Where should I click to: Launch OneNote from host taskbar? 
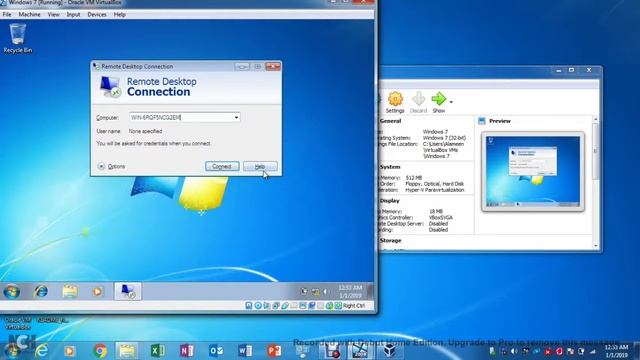click(x=187, y=351)
